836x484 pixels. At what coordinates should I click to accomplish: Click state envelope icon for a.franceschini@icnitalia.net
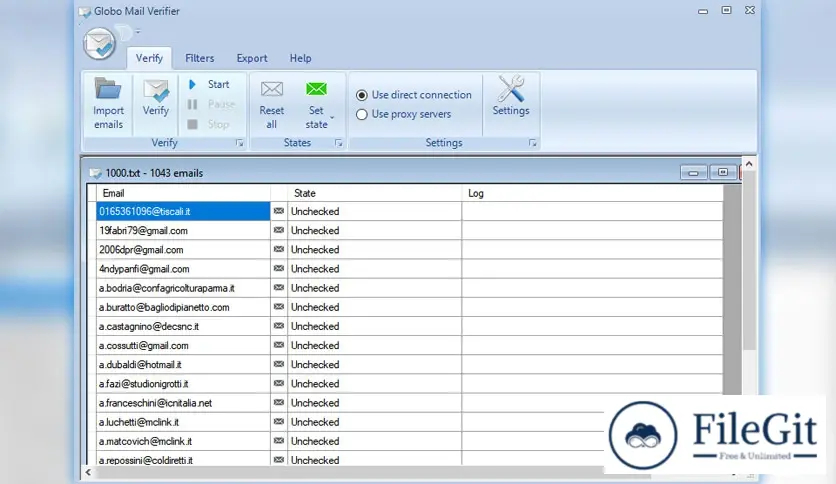click(x=279, y=402)
